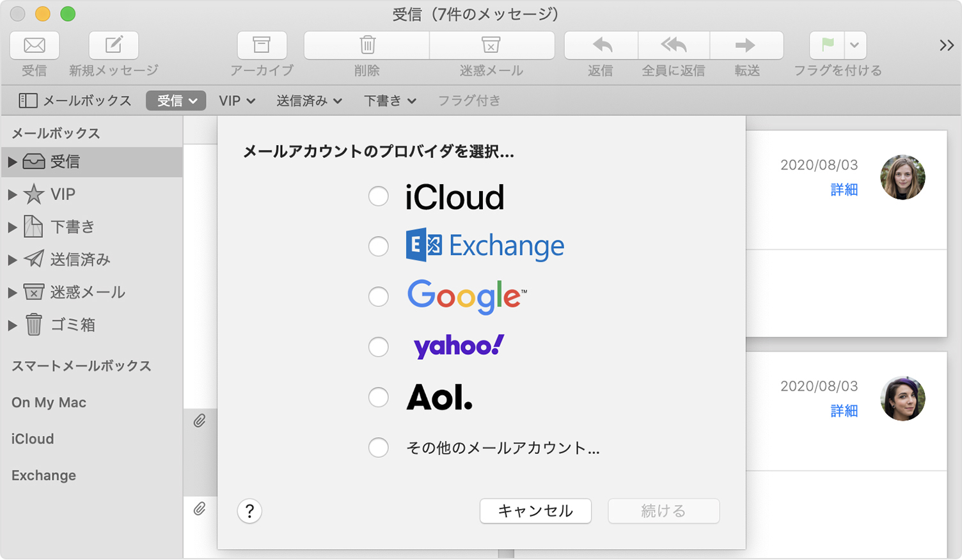The width and height of the screenshot is (962, 560).
Task: Click the 送信済み paper plane icon
Action: tap(34, 259)
